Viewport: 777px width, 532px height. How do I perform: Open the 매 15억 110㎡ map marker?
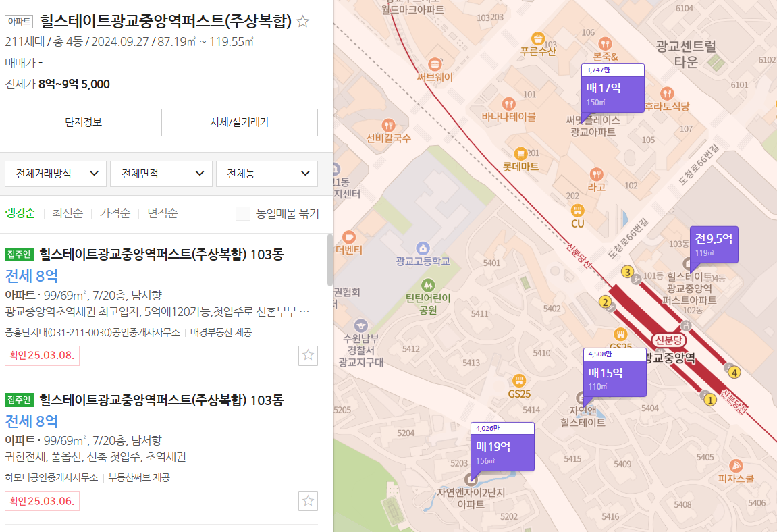615,373
